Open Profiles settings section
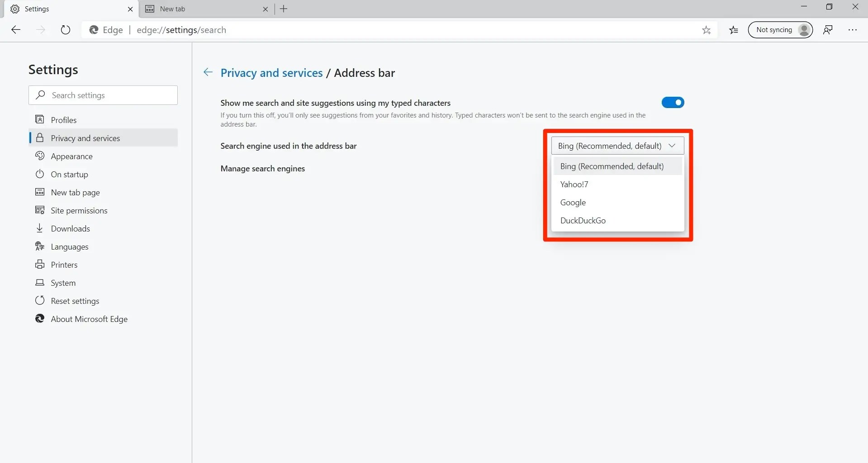 point(103,120)
